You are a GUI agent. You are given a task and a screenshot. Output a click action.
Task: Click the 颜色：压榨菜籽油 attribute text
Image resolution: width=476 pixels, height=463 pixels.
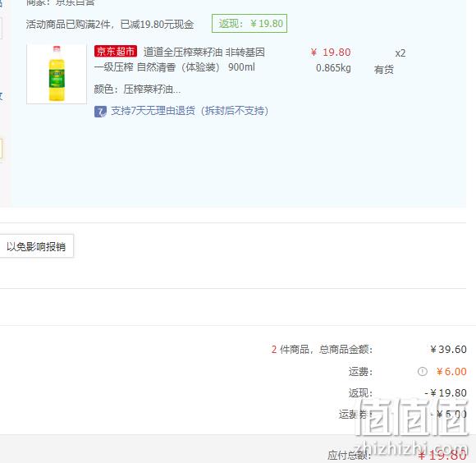[x=137, y=89]
